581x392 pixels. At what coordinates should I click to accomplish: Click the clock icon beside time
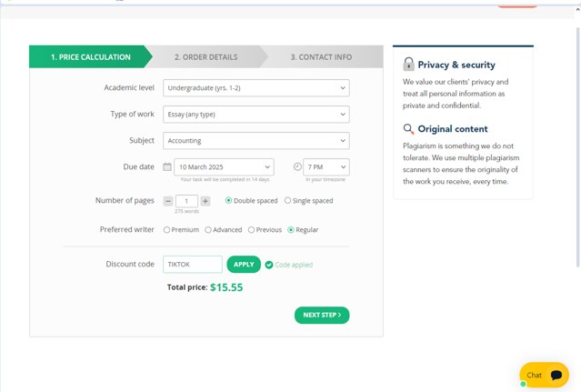[297, 167]
